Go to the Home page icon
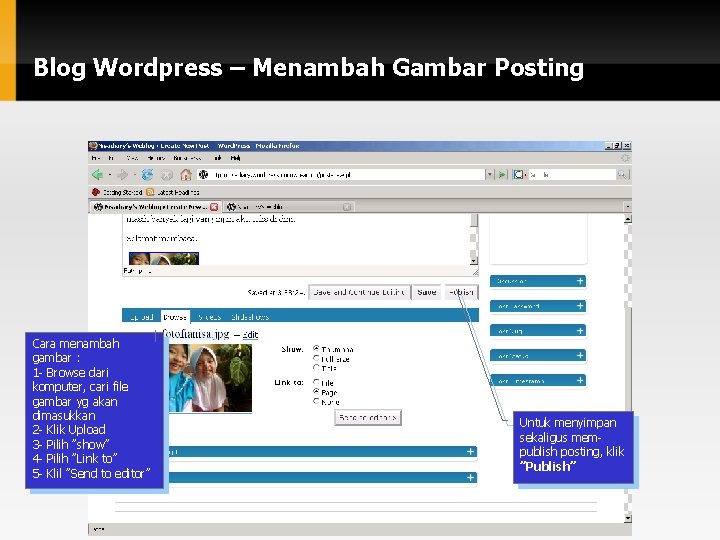Screen dimensions: 720x540 click(x=186, y=174)
